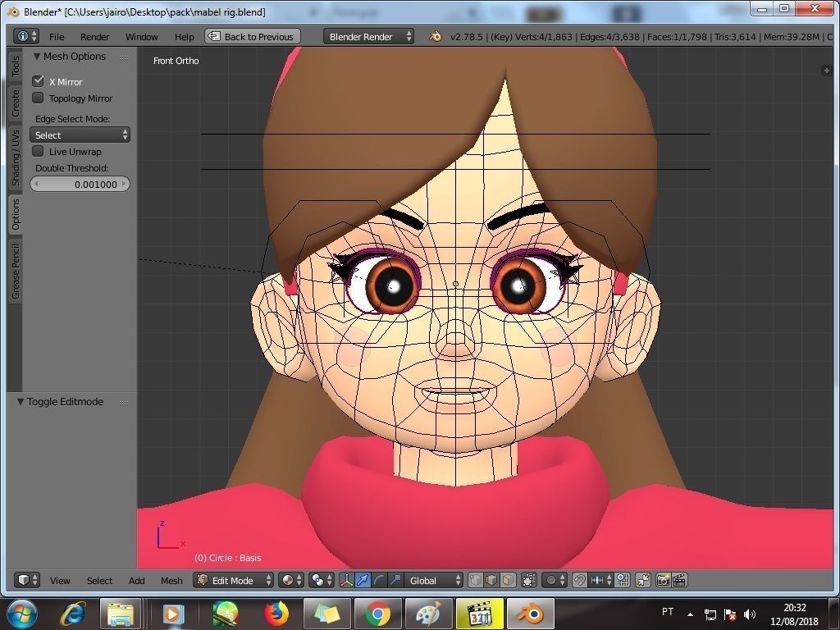
Task: Open the info editor type selector
Action: tap(27, 36)
